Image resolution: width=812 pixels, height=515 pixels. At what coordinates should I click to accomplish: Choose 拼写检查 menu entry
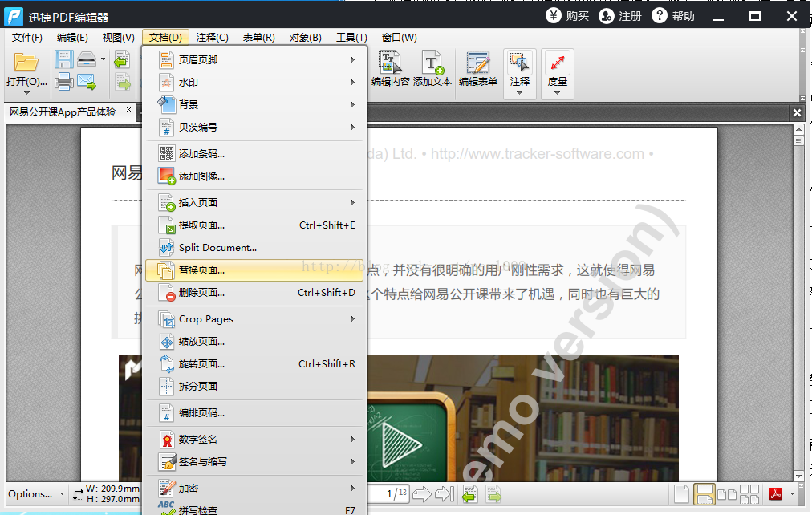pyautogui.click(x=256, y=509)
